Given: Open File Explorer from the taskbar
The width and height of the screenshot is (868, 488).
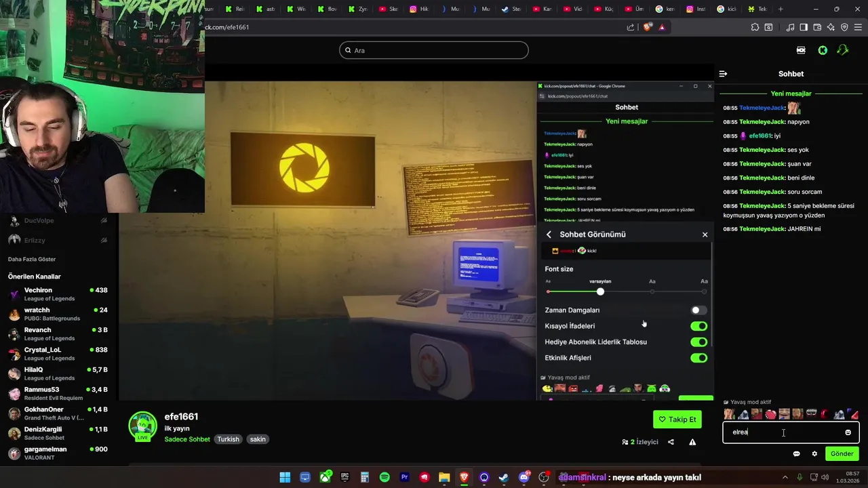Looking at the screenshot, I should coord(444,477).
